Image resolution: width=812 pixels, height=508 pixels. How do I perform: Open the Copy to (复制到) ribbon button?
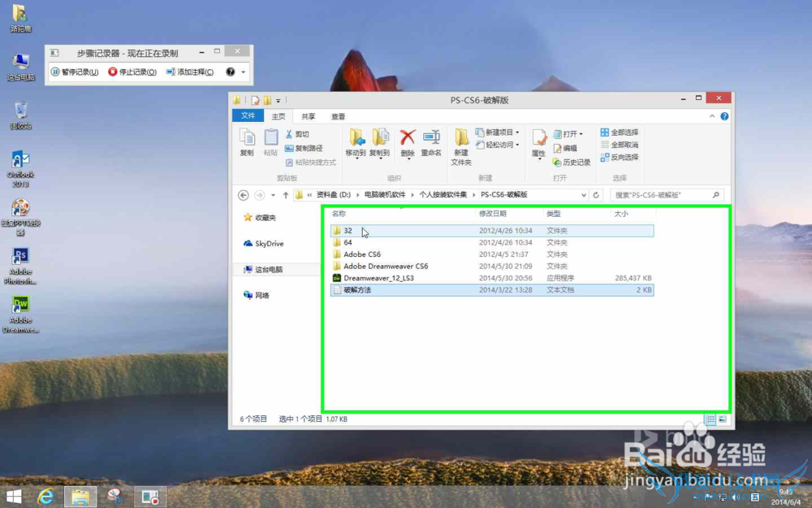[379, 143]
